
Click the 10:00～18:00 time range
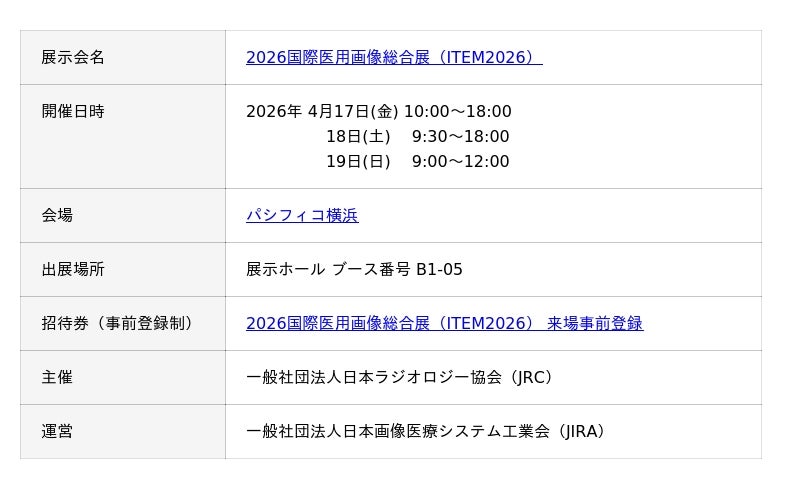tap(457, 112)
